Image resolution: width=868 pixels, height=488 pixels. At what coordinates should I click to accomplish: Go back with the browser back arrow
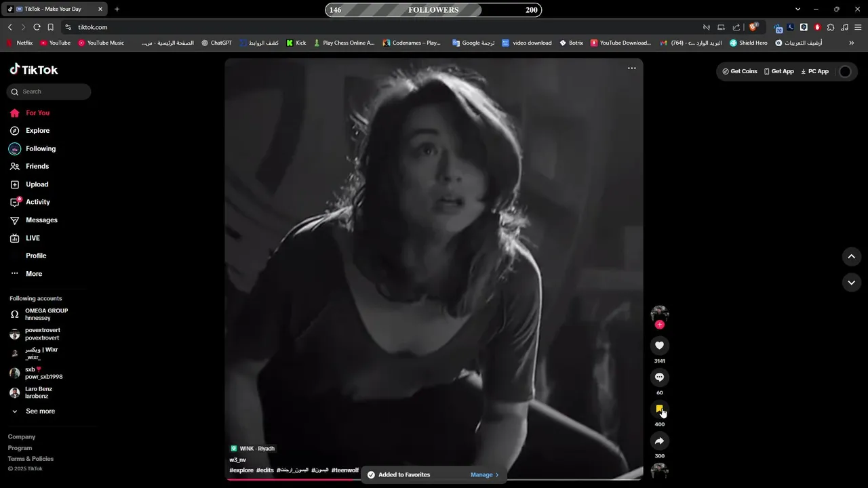point(9,27)
